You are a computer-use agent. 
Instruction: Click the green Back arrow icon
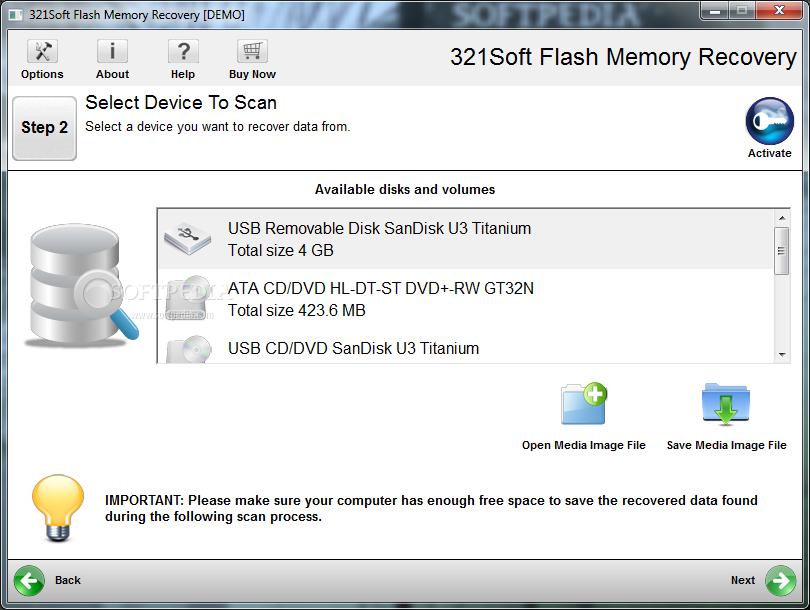(x=29, y=581)
